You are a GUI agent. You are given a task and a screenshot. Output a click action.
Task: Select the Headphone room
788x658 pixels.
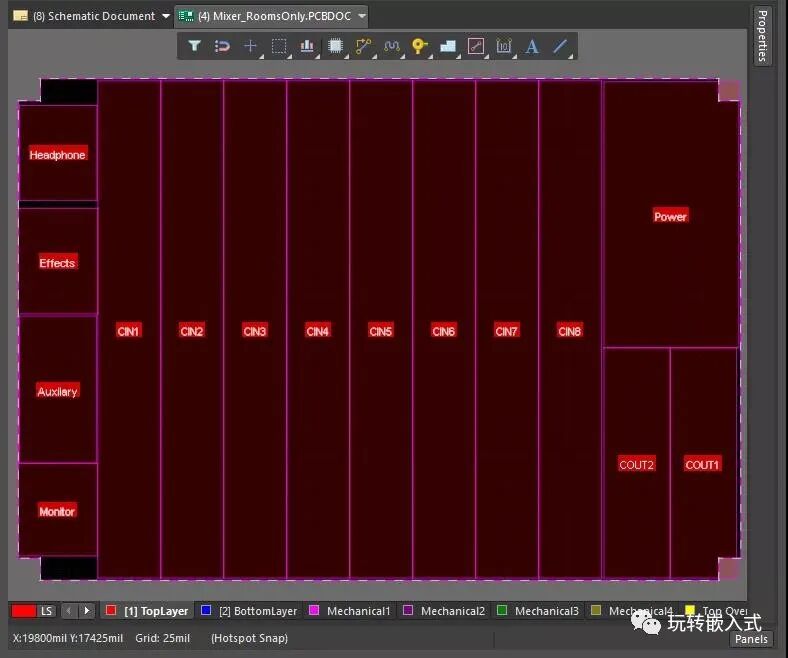click(57, 154)
